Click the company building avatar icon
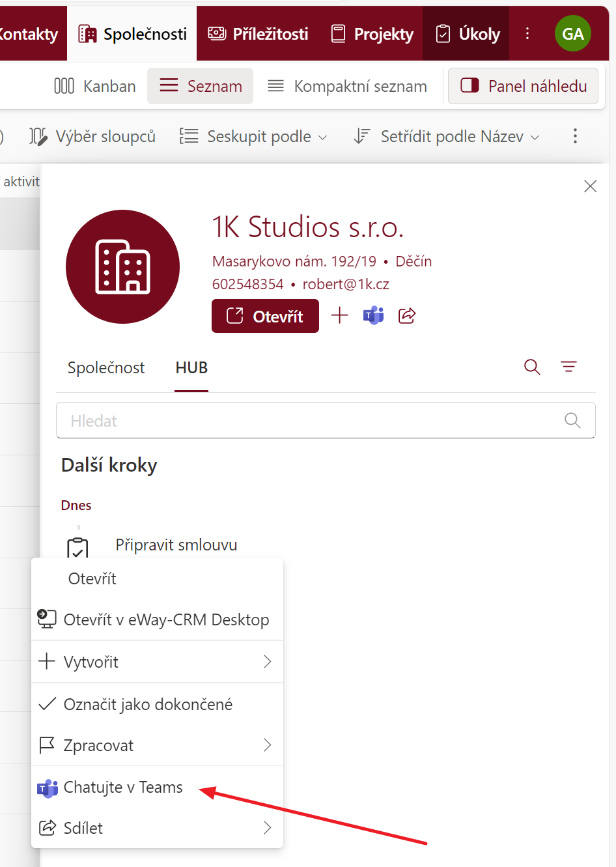 pyautogui.click(x=122, y=266)
